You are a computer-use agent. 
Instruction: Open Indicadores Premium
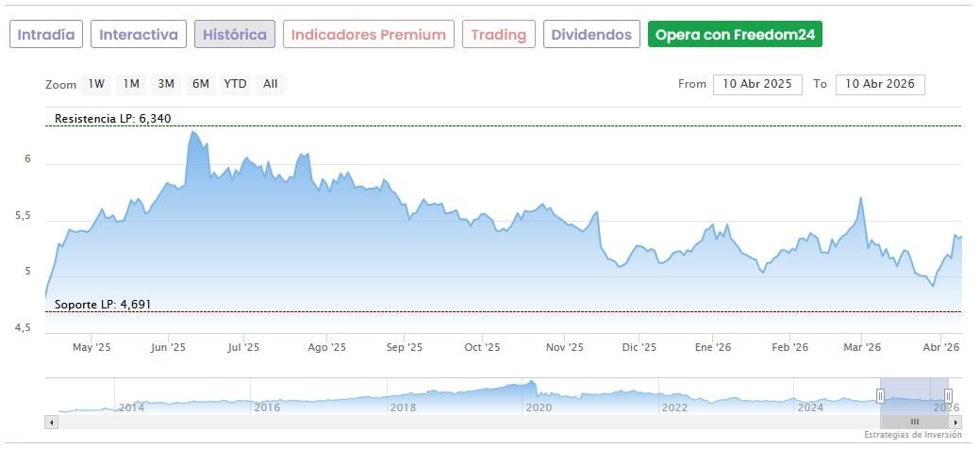point(368,35)
